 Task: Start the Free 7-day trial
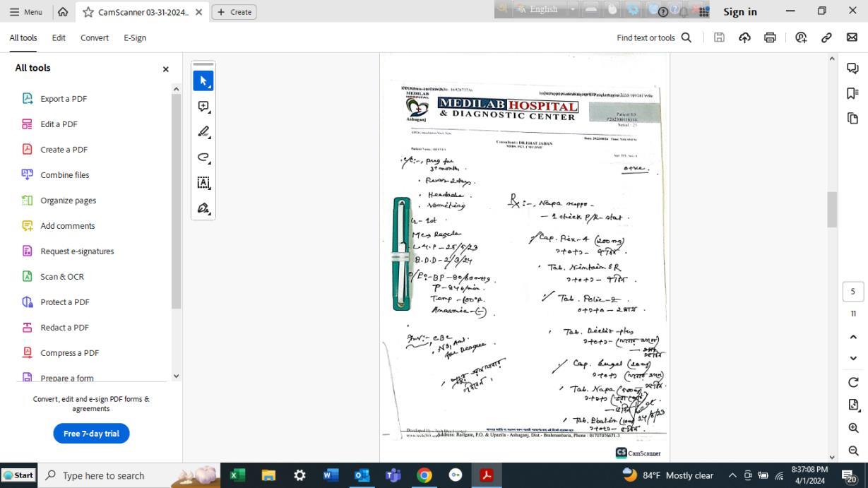(x=91, y=434)
